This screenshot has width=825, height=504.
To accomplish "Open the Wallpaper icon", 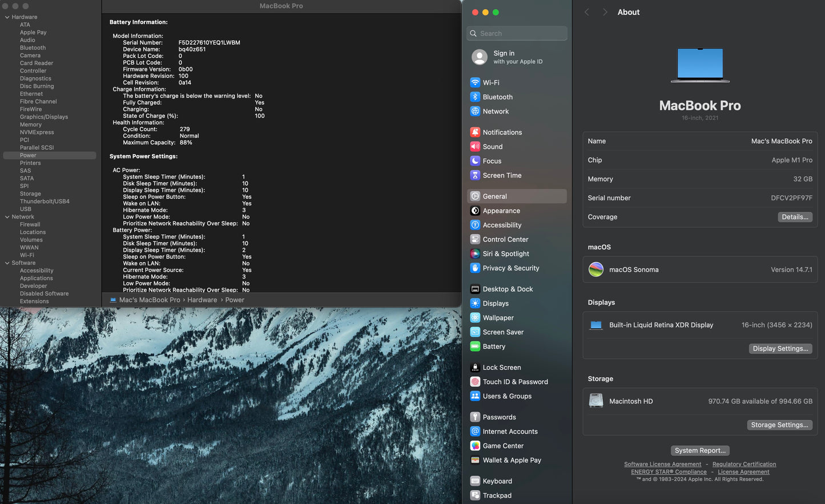I will [x=475, y=317].
